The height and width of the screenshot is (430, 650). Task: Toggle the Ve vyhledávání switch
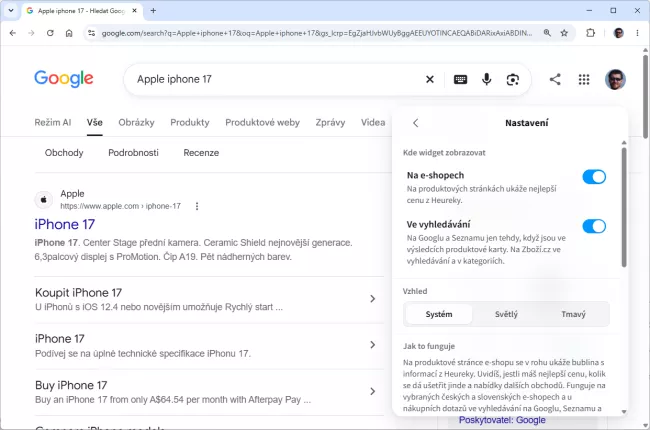[594, 226]
